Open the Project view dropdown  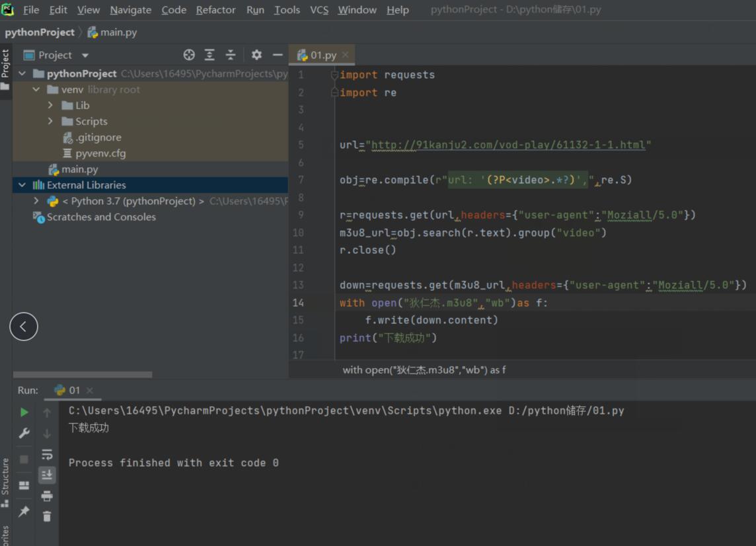coord(85,56)
